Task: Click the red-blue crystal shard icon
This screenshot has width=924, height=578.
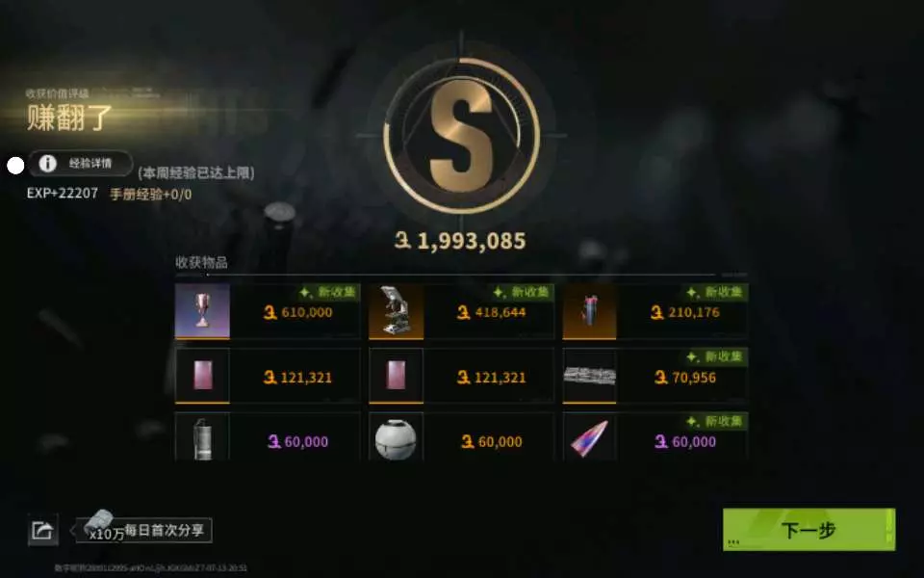Action: click(589, 437)
